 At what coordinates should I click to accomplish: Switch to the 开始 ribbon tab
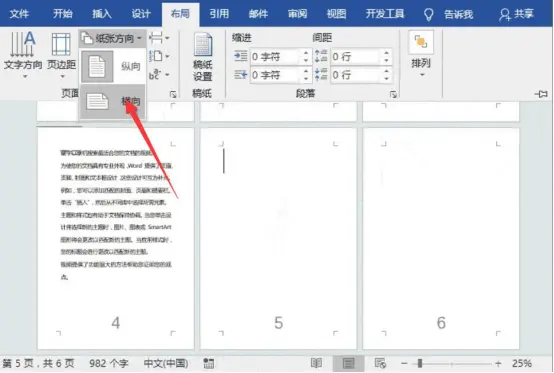(63, 14)
